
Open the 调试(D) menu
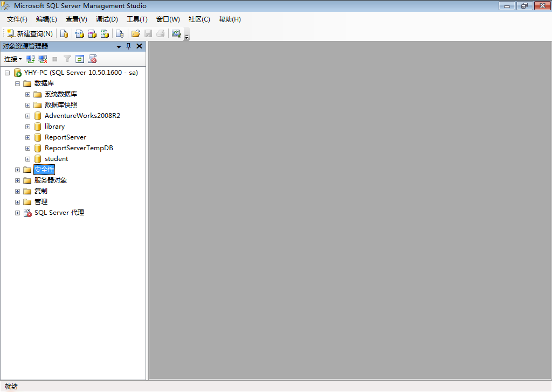(107, 19)
